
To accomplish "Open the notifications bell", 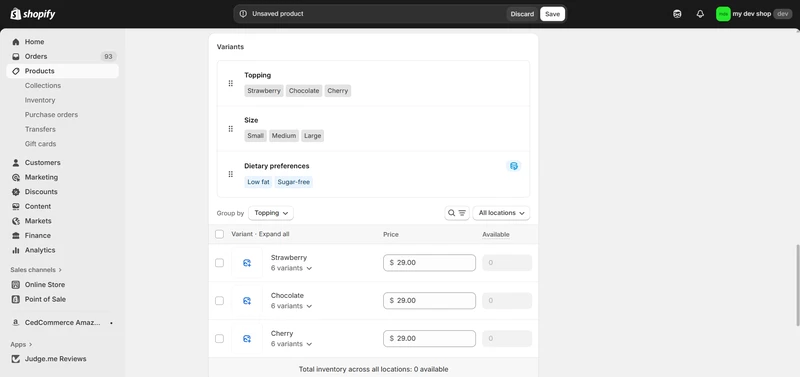I will point(700,14).
